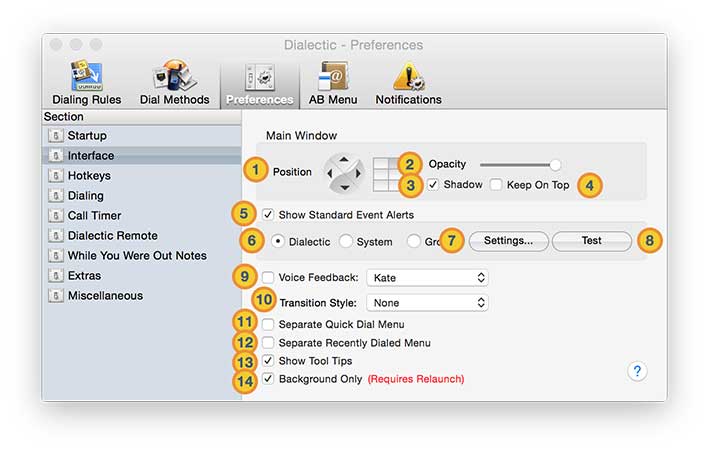The height and width of the screenshot is (452, 709).
Task: Click the icon beside Hotkeys section
Action: pos(56,175)
